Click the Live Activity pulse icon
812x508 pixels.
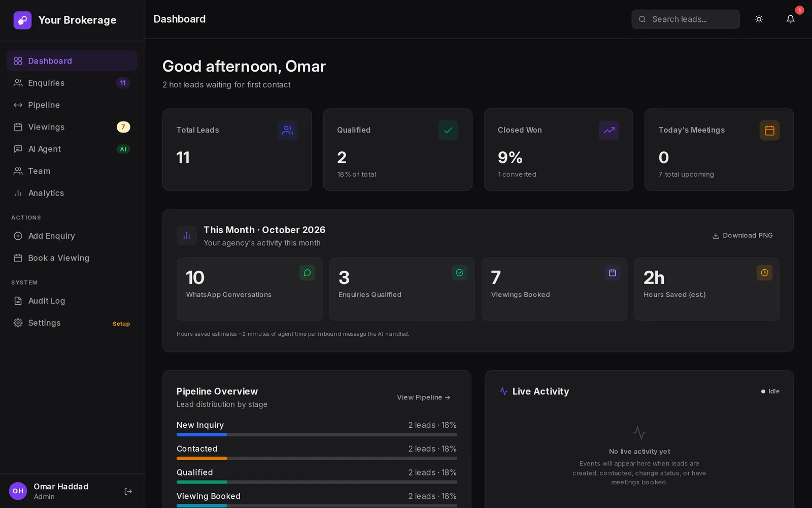503,391
